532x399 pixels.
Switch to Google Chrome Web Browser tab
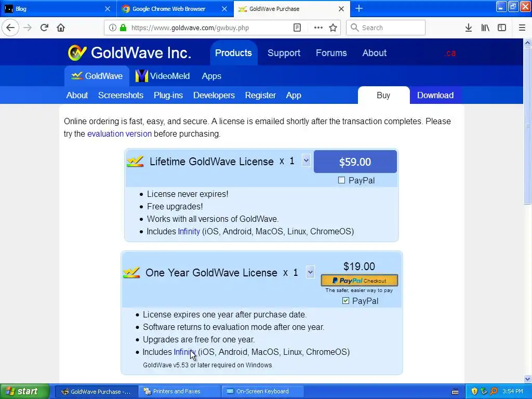pos(175,9)
